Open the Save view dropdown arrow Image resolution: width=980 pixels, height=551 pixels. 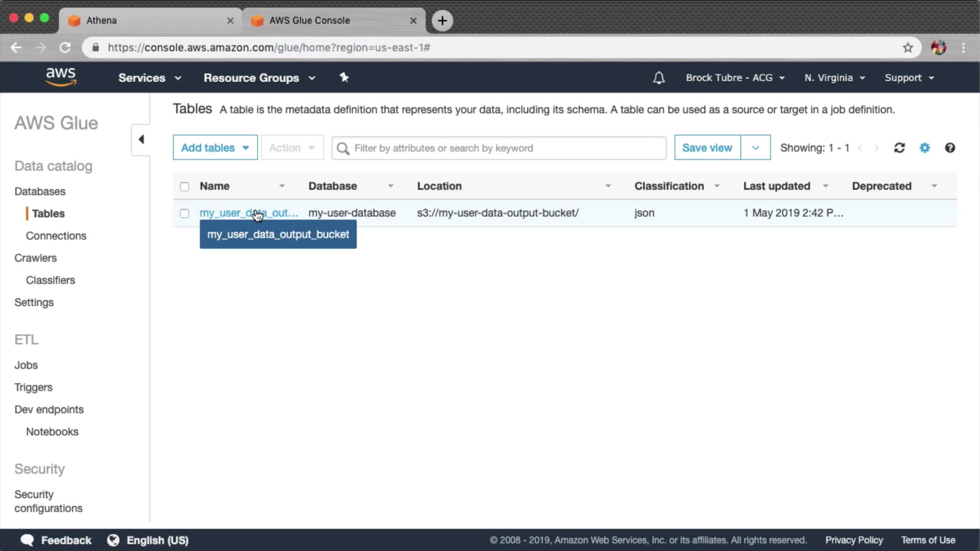[755, 148]
